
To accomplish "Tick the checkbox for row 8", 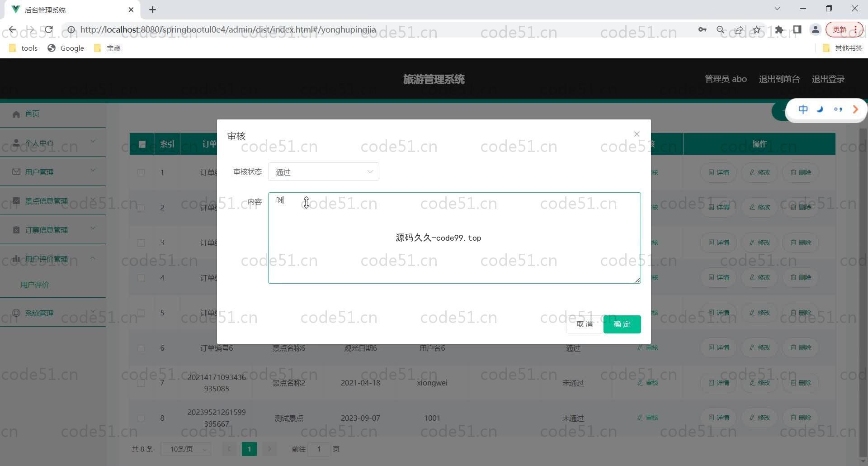I will (141, 418).
